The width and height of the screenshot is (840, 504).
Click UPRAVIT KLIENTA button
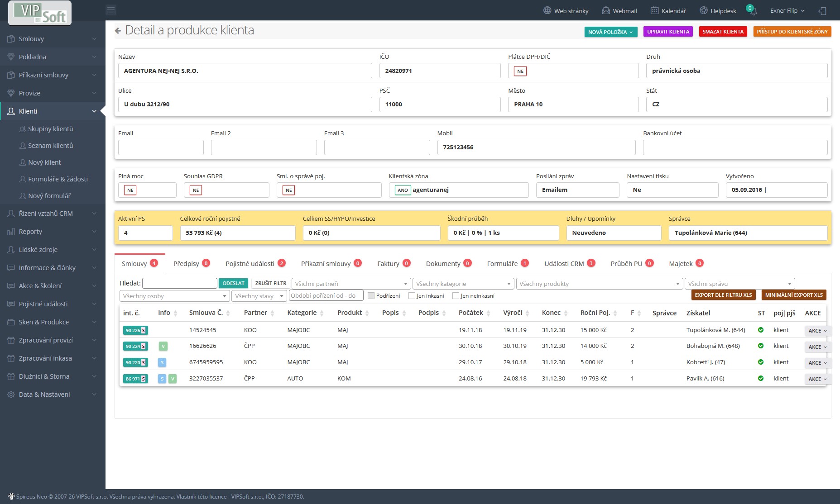click(668, 32)
